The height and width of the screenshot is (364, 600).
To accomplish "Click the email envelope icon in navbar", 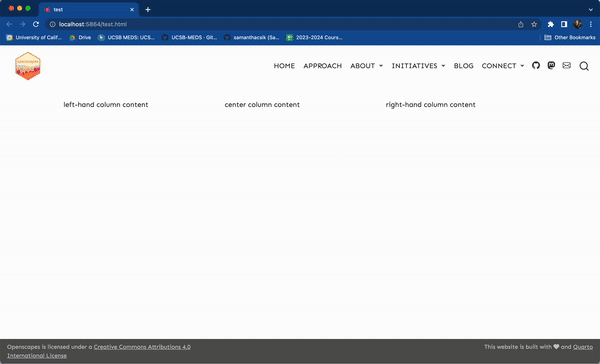I will click(x=566, y=65).
